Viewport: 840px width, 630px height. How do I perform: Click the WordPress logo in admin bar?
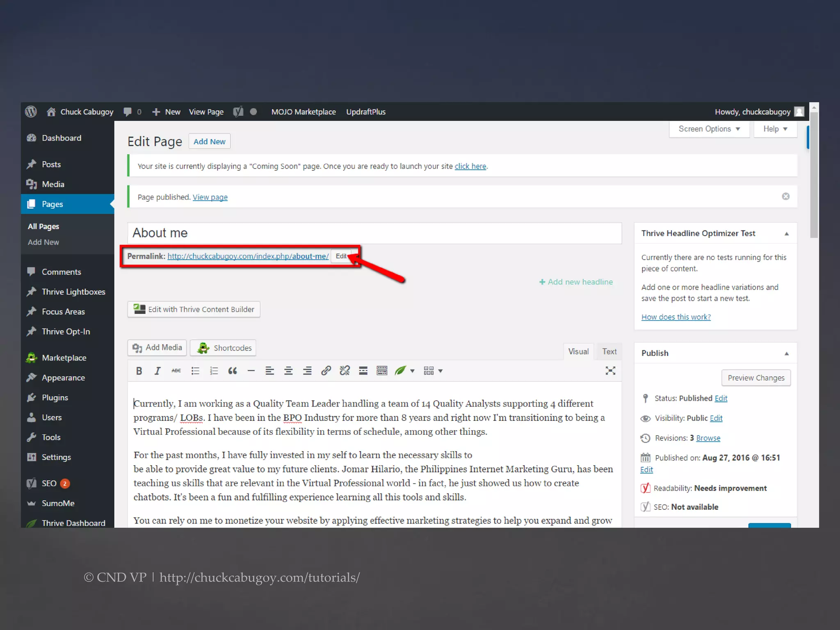pyautogui.click(x=31, y=112)
